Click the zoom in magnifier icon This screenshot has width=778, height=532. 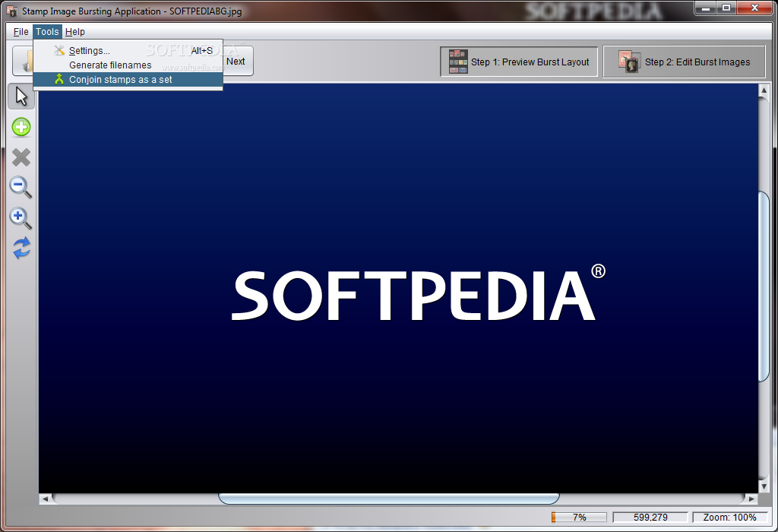pos(21,218)
